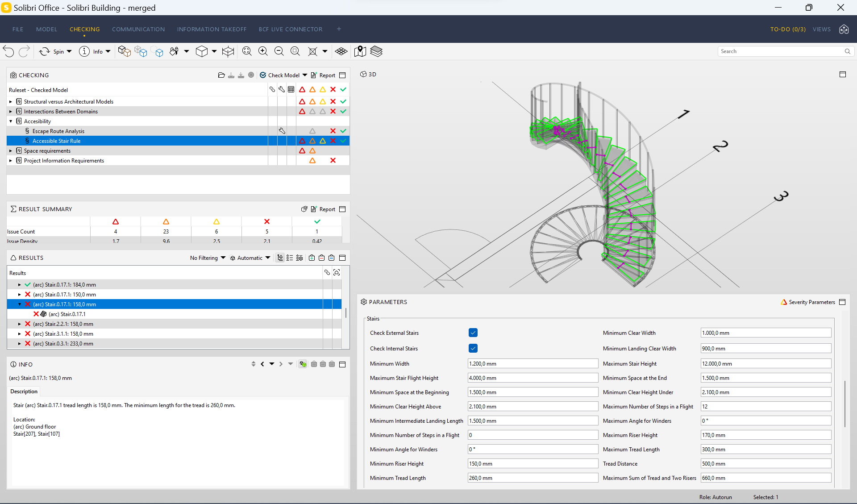Image resolution: width=857 pixels, height=504 pixels.
Task: Open rulesets folder icon in Checking panel
Action: click(221, 75)
